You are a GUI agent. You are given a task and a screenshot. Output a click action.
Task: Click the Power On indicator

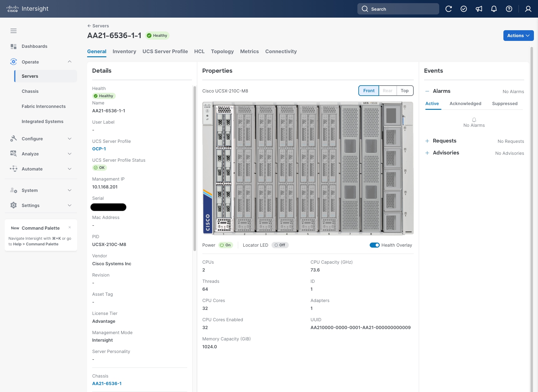pyautogui.click(x=226, y=245)
